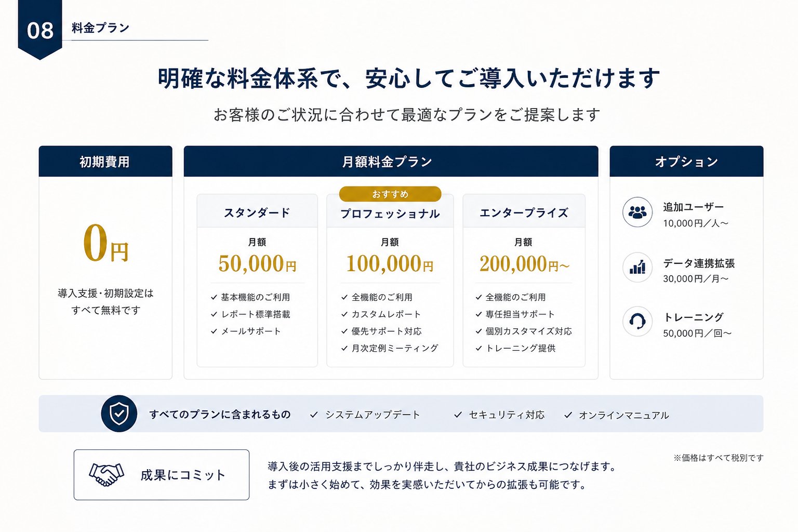Select the 初期費用 header
This screenshot has width=798, height=532.
tap(105, 162)
